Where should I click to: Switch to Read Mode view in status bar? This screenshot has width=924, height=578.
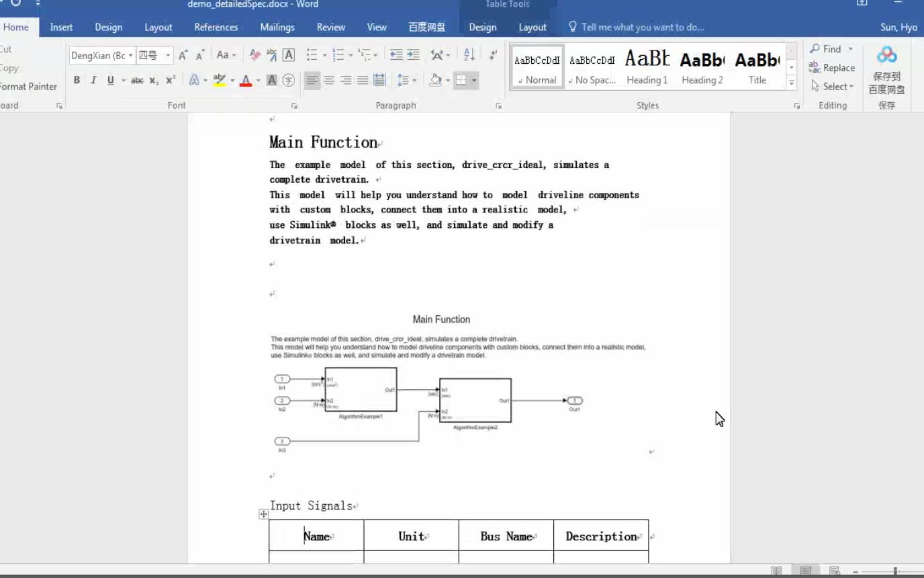tap(776, 571)
